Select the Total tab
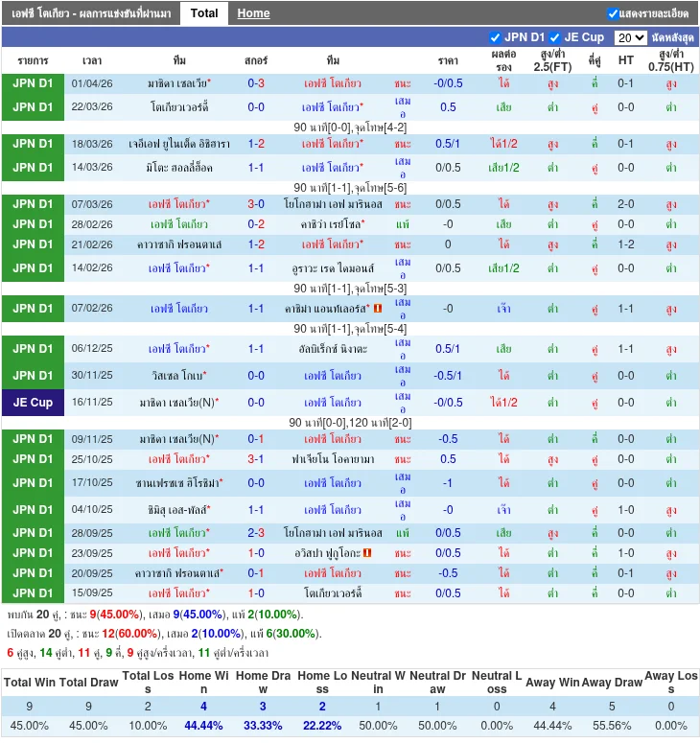 [x=203, y=13]
